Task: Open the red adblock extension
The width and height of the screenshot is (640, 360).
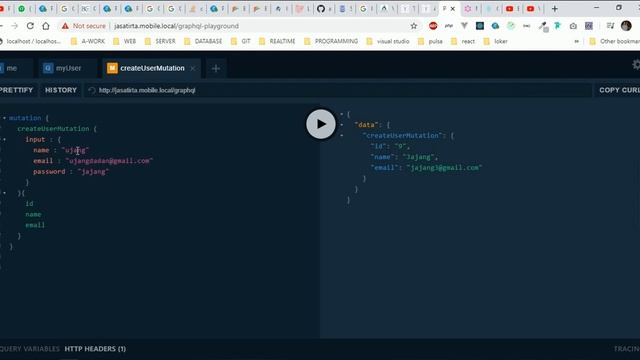Action: click(433, 26)
